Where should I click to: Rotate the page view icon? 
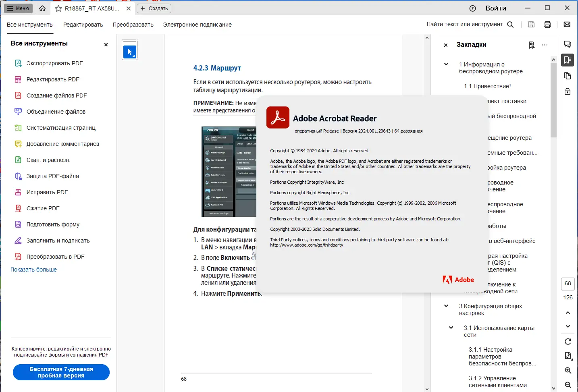coord(568,342)
